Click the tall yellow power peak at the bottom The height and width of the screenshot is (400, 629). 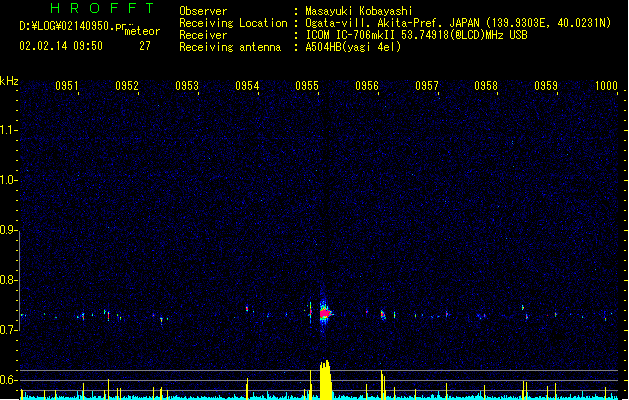325,380
